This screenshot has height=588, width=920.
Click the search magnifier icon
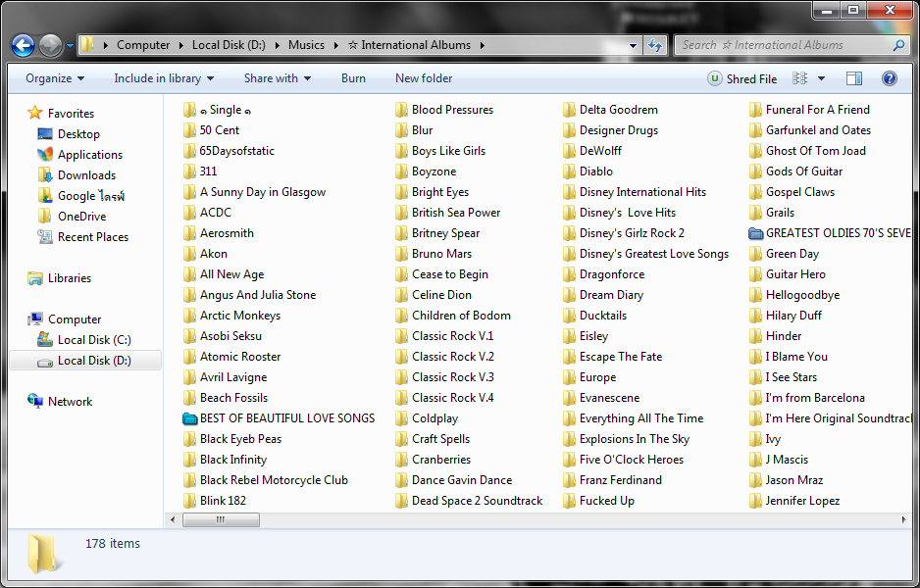[x=898, y=45]
